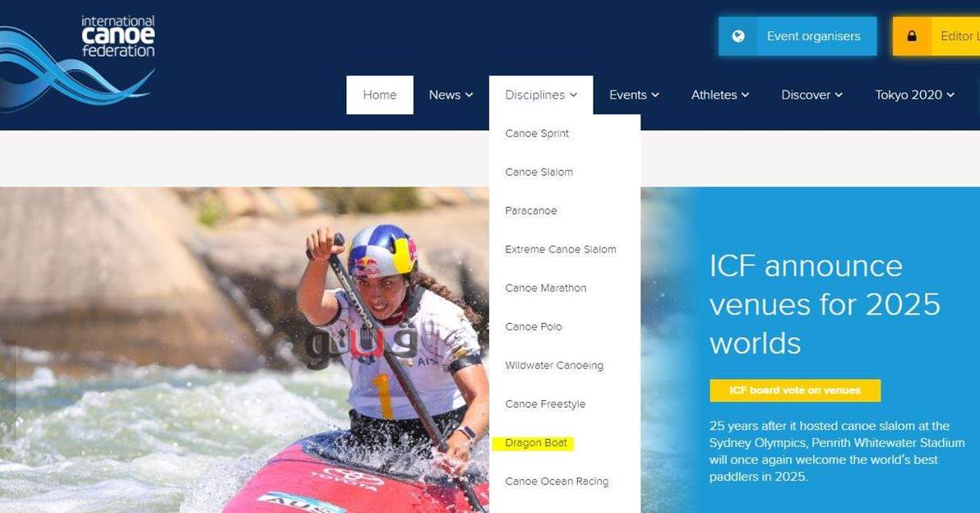Open the Athletes dropdown menu
The image size is (980, 513).
pos(720,95)
